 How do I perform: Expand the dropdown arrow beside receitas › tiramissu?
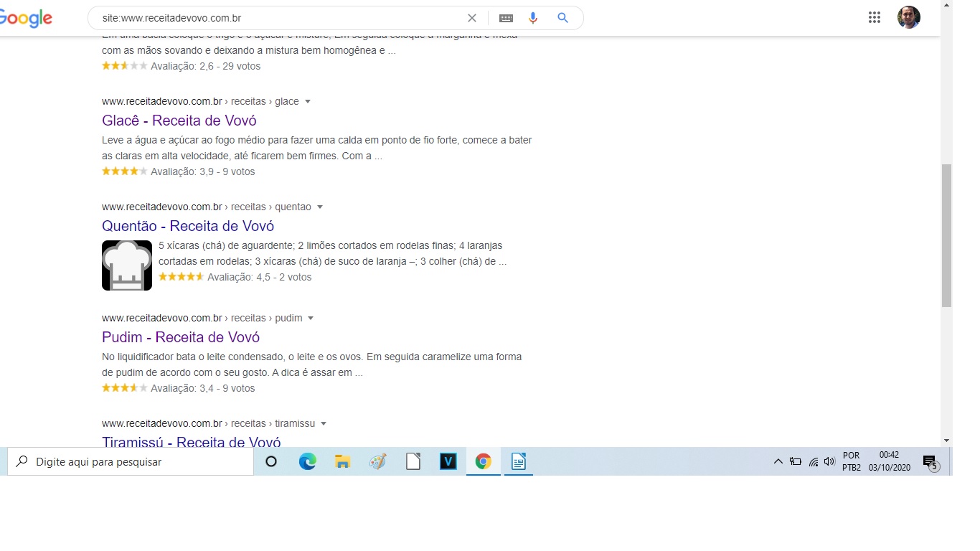[x=324, y=424]
